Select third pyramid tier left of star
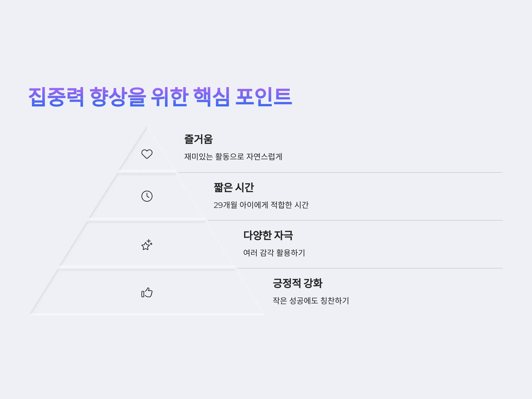 (x=108, y=244)
